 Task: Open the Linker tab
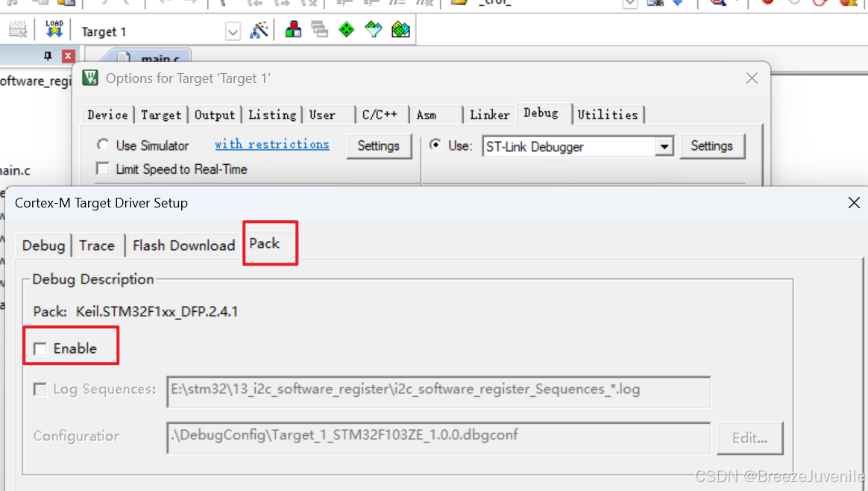click(x=489, y=115)
